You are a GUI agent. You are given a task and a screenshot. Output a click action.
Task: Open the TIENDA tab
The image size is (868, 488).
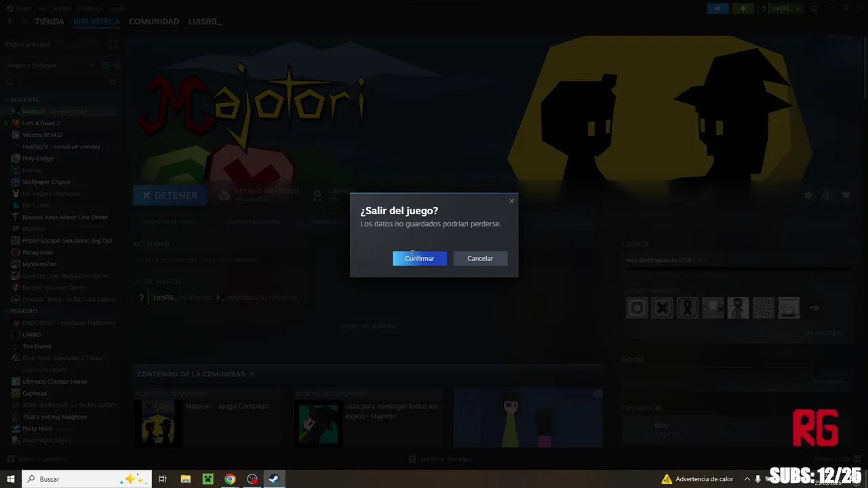tap(50, 22)
